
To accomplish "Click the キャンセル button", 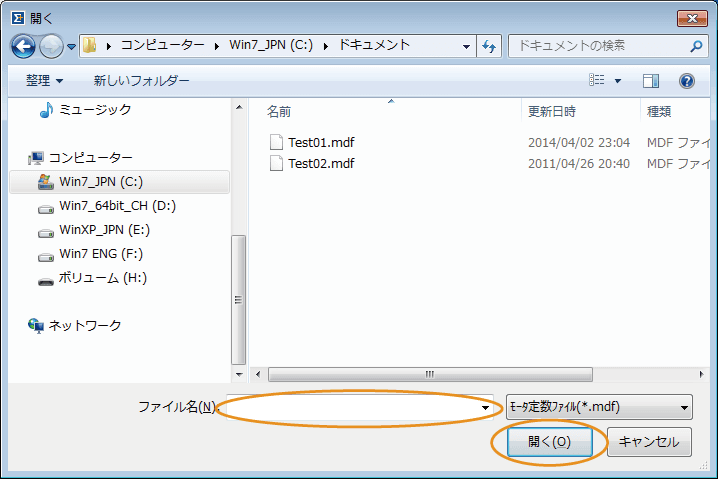I will pyautogui.click(x=649, y=442).
